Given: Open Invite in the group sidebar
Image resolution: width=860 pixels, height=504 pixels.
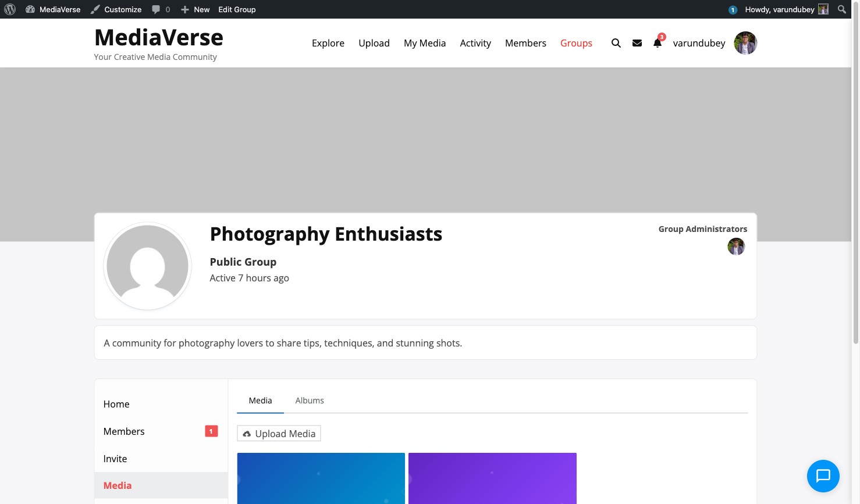Looking at the screenshot, I should 115,458.
